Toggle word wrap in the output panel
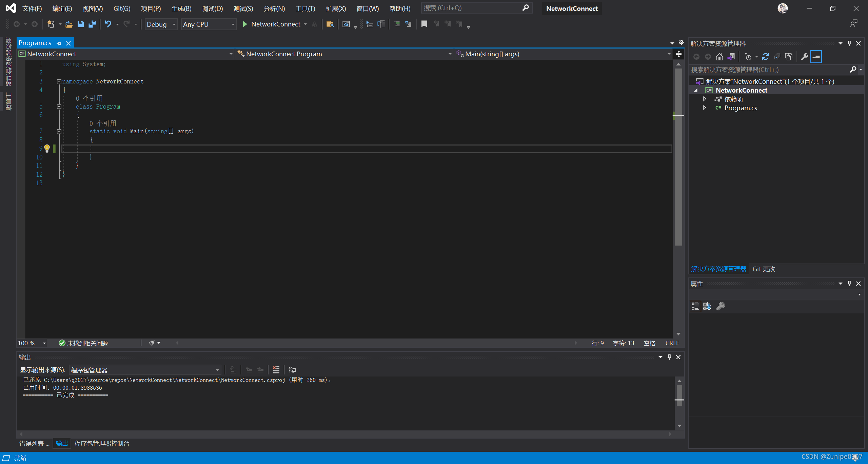The width and height of the screenshot is (868, 464). coord(292,370)
